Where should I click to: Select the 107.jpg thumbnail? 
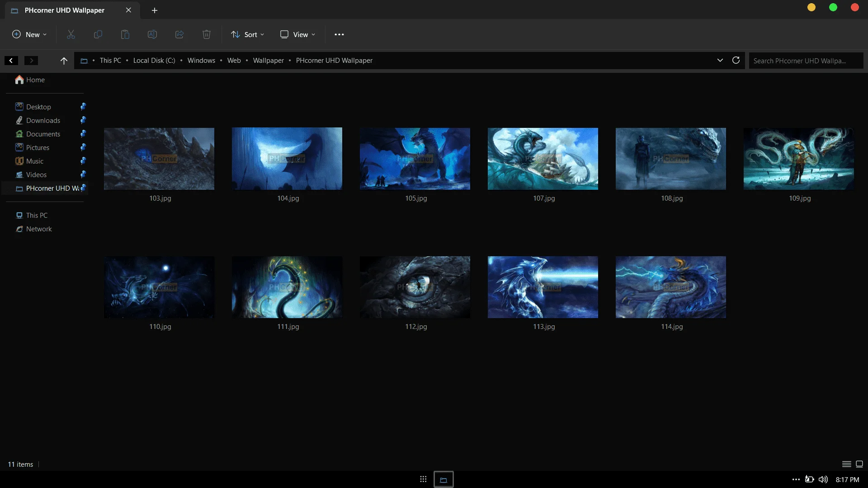point(543,159)
